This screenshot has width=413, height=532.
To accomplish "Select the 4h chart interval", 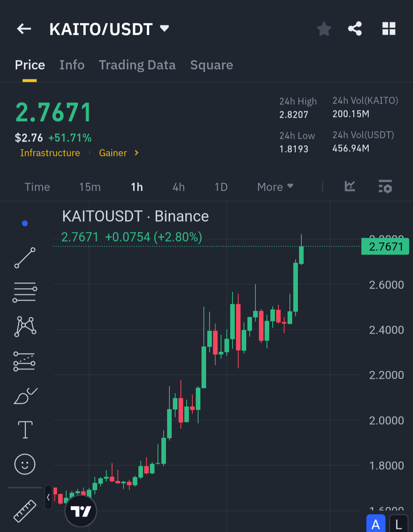I will click(179, 187).
